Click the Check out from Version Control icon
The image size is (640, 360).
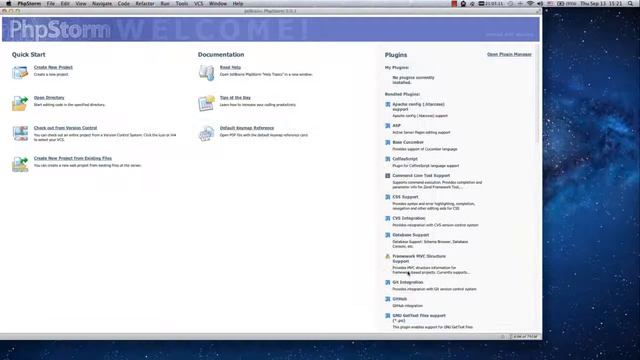pyautogui.click(x=20, y=133)
